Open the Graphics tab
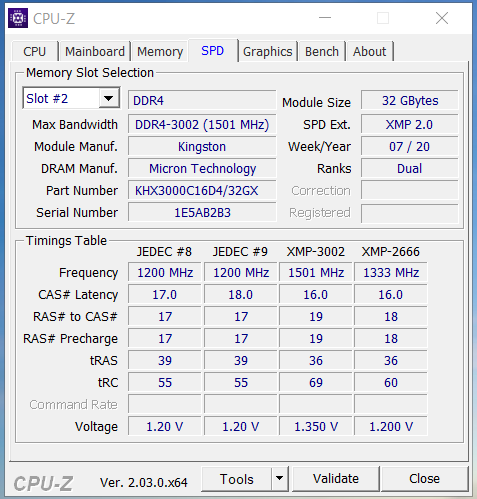The image size is (477, 499). pos(268,52)
